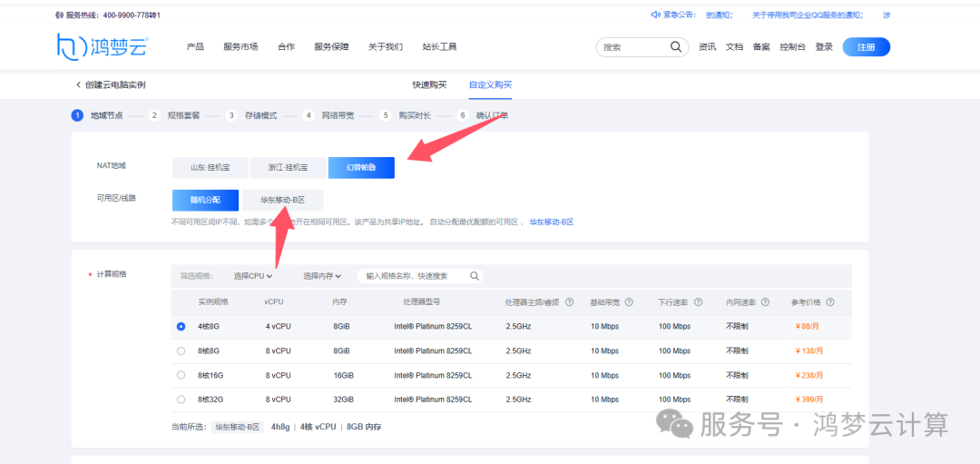Click the back arrow beside 创建云电脑实例
Screen dimensions: 980x464
[78, 84]
